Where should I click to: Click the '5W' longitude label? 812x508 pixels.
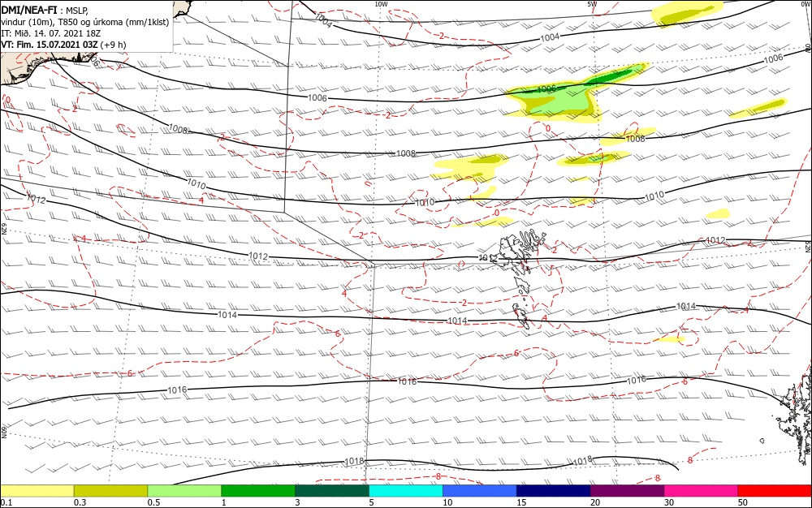pos(592,4)
